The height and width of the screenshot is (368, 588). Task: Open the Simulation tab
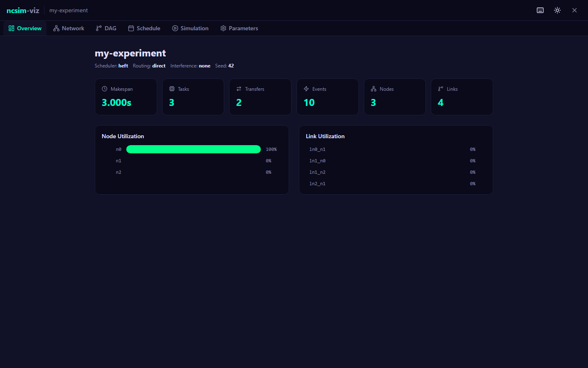coord(190,28)
